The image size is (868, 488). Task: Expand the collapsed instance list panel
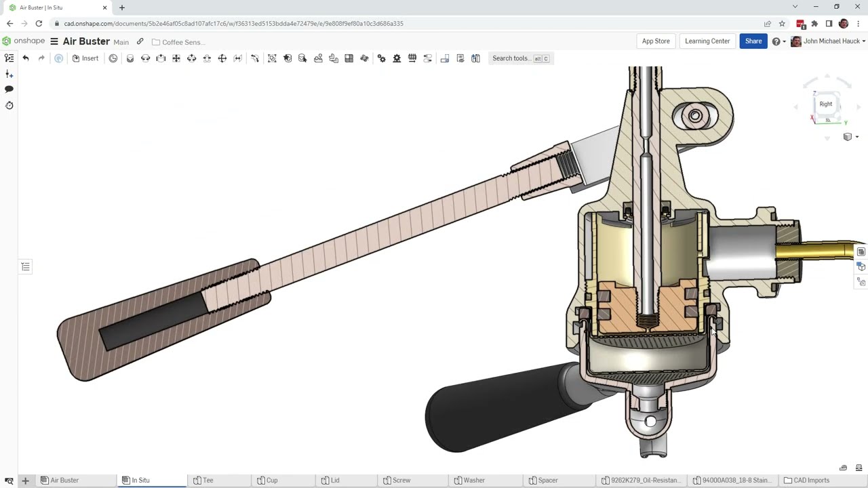(26, 267)
